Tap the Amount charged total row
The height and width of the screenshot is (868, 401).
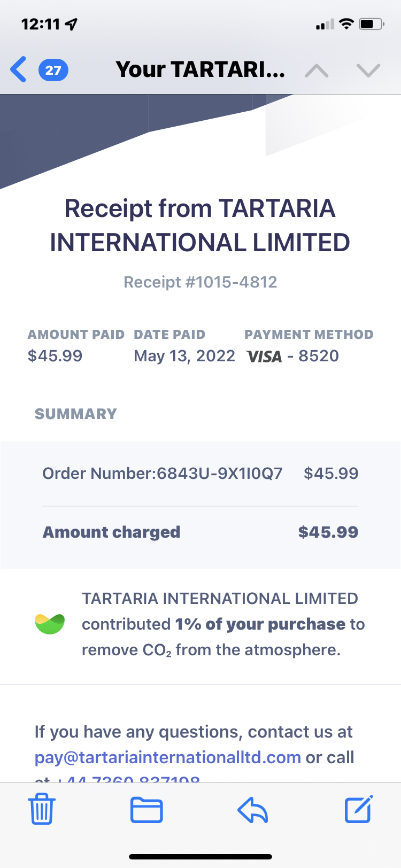pos(200,532)
